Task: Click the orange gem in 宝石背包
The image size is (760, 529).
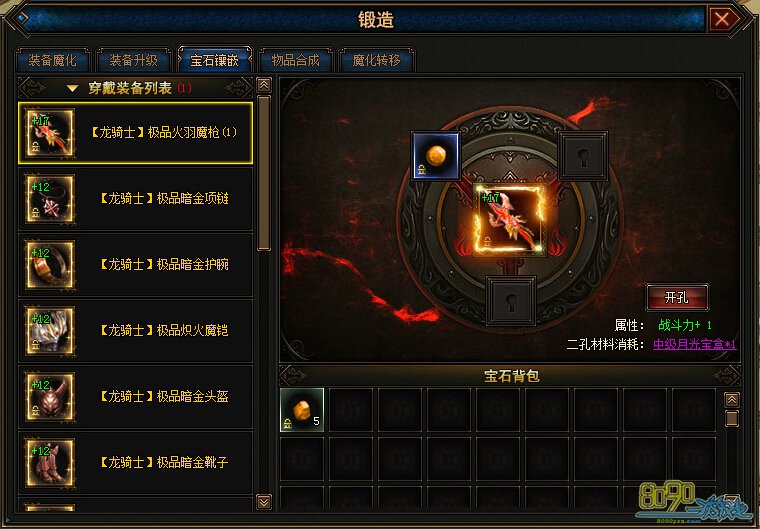Action: click(301, 410)
